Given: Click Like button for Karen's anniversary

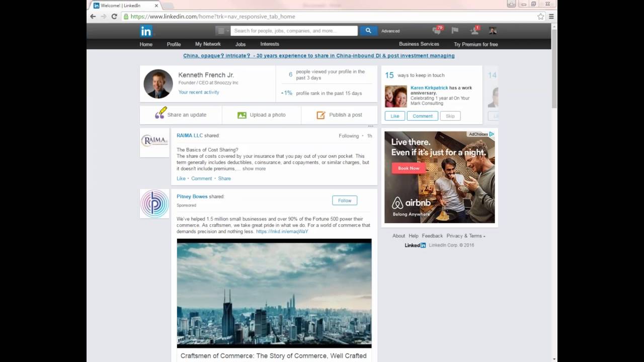Looking at the screenshot, I should click(395, 116).
